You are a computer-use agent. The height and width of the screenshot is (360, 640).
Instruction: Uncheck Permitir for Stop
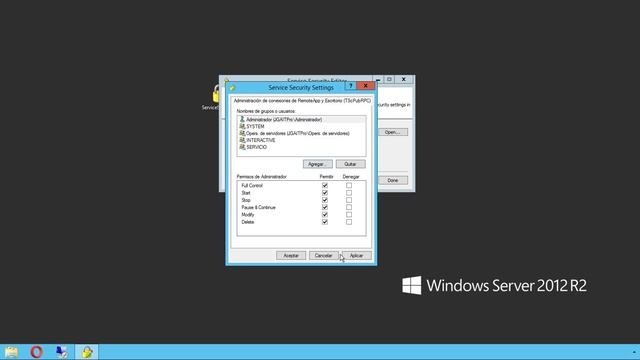tap(325, 200)
